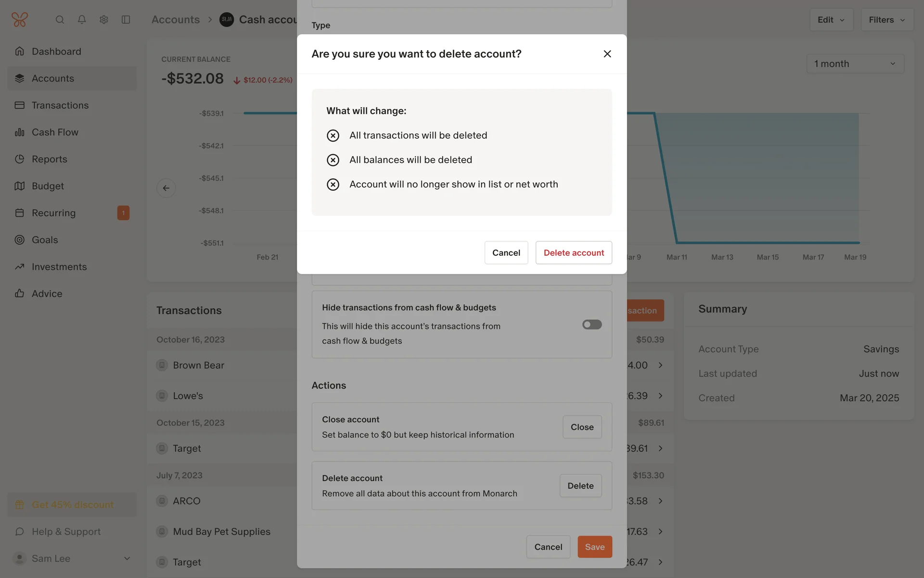The height and width of the screenshot is (578, 924).
Task: Open the Filters dropdown
Action: click(886, 20)
